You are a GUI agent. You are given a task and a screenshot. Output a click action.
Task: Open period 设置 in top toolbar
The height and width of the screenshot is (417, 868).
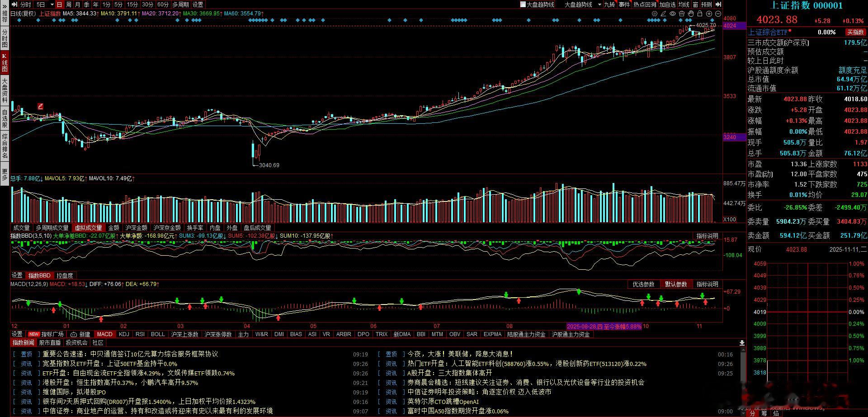coord(198,5)
